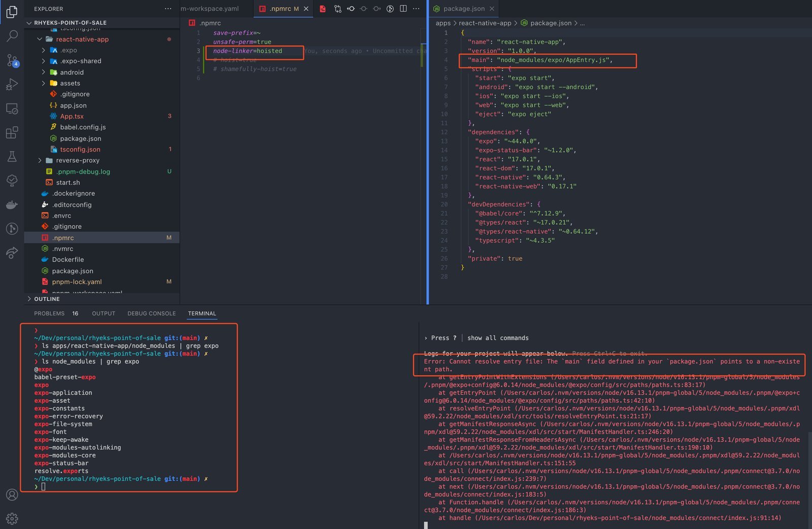812x529 pixels.
Task: Open the OUTPUT panel tab
Action: pos(104,313)
